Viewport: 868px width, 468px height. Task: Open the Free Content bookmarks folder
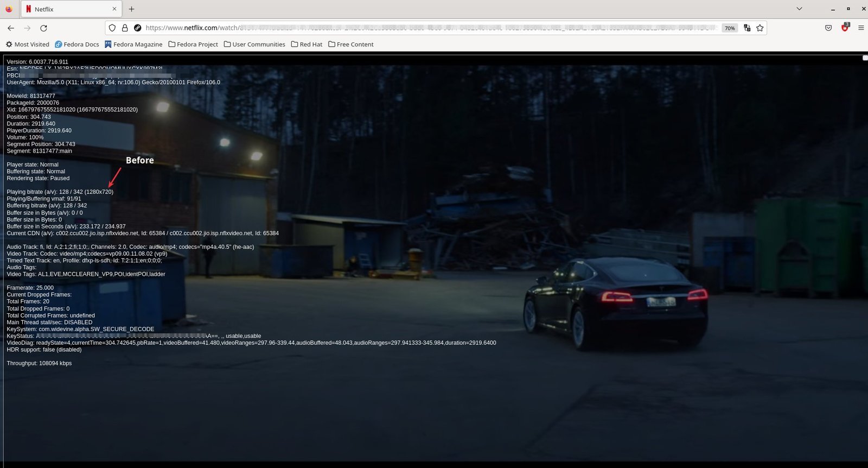coord(351,44)
